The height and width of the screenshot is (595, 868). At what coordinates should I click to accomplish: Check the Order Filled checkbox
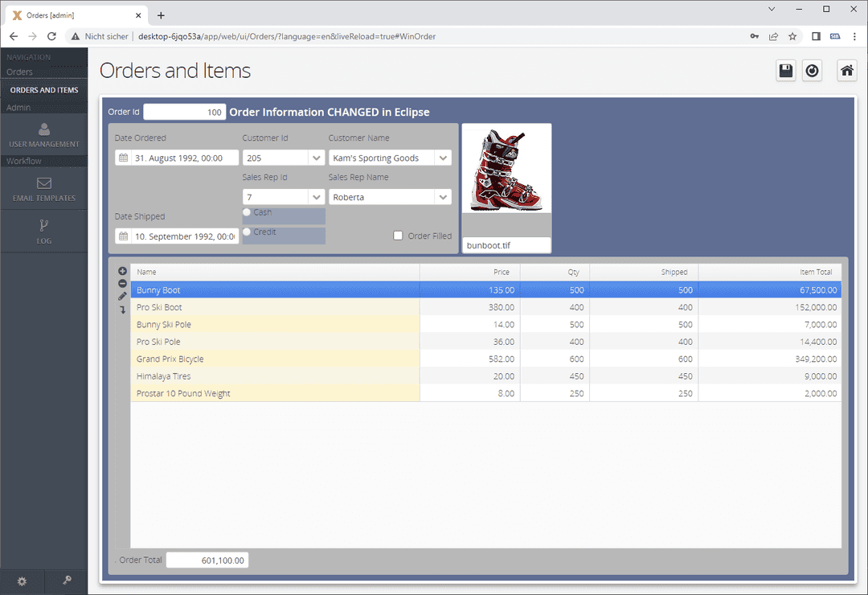398,236
